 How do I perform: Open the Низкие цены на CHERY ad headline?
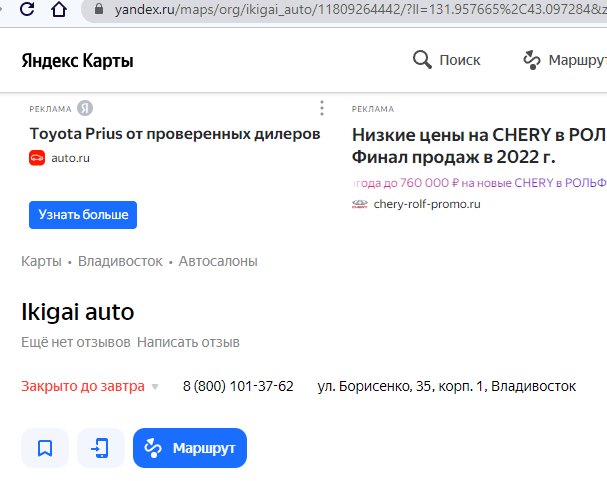[479, 146]
